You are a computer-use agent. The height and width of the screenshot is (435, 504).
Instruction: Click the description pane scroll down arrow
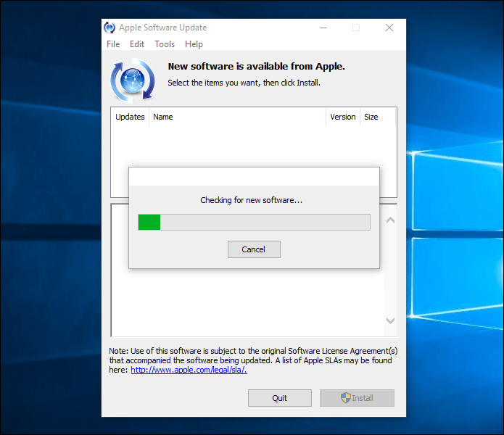pos(391,320)
